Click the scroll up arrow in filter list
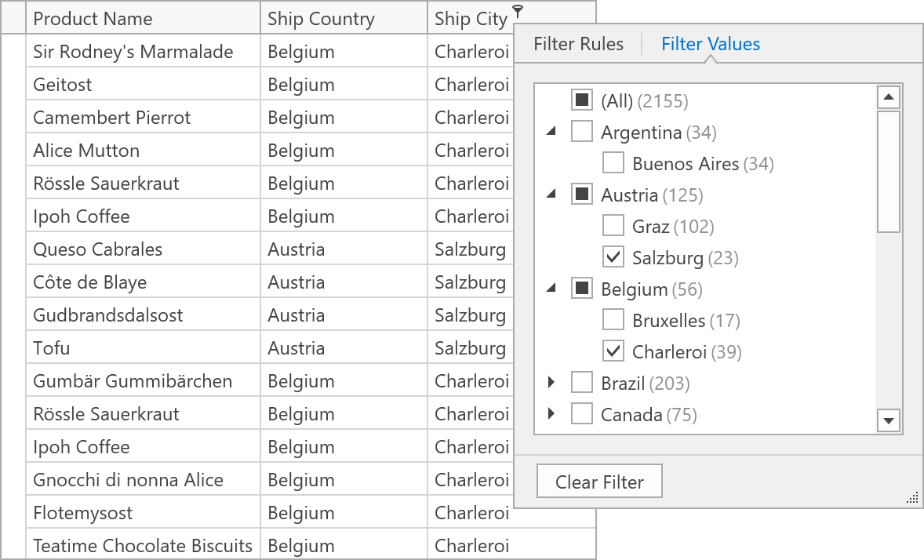This screenshot has height=560, width=924. (x=888, y=98)
